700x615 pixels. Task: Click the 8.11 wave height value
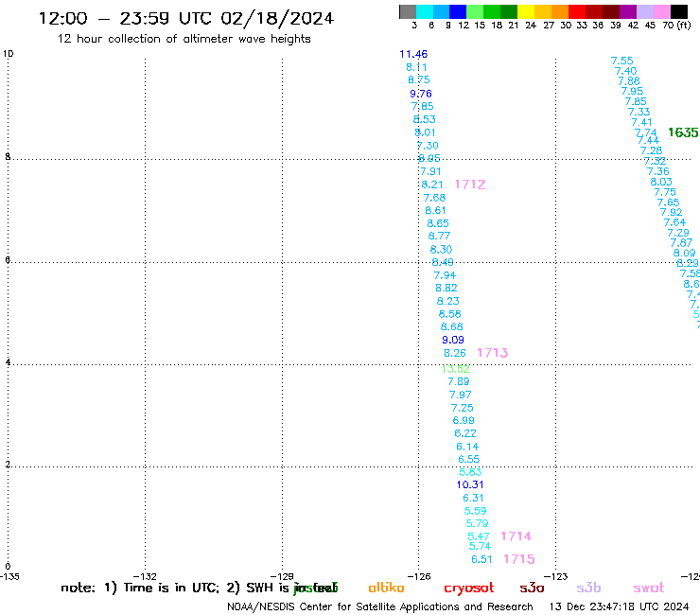click(x=416, y=67)
